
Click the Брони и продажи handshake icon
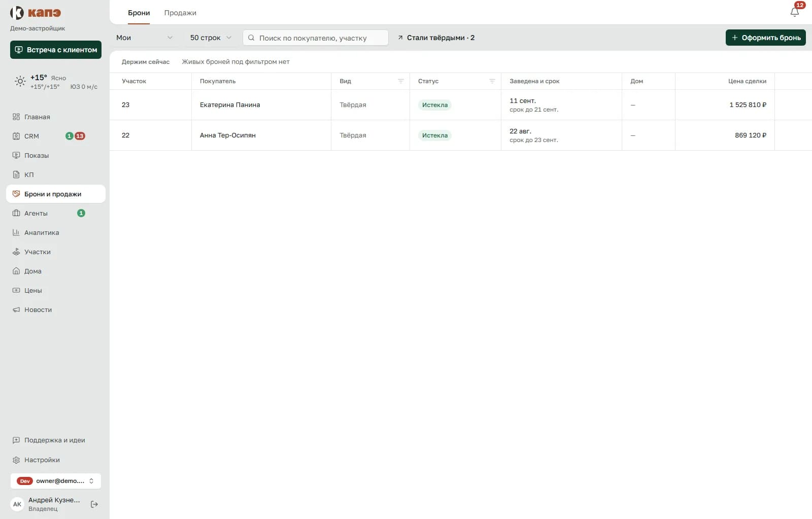16,194
